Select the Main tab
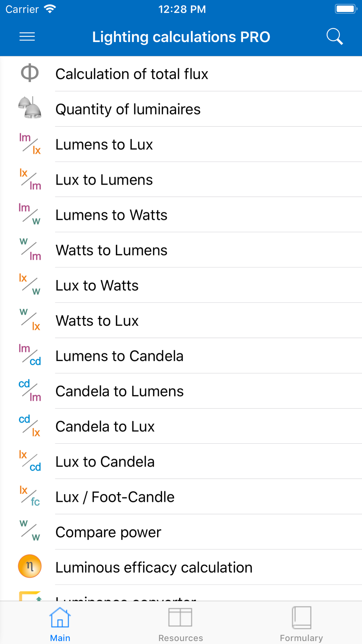This screenshot has width=362, height=644. [x=60, y=624]
